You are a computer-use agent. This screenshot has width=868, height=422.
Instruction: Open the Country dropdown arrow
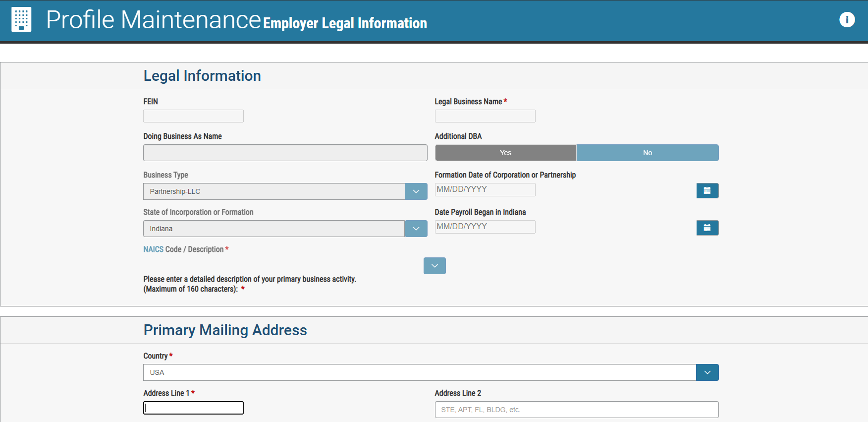point(707,372)
